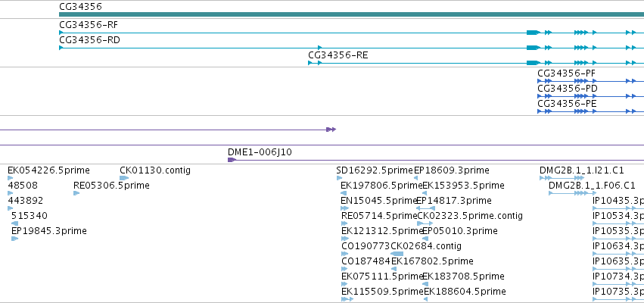
Task: Click the arrow glyph under EK054226.5prime
Action: 11,178
